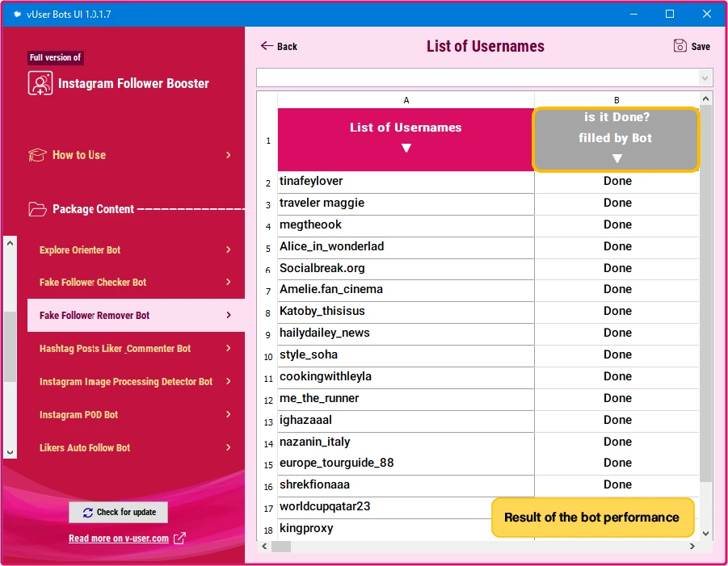The height and width of the screenshot is (566, 728).
Task: Click inside the cell content input field
Action: click(x=478, y=78)
